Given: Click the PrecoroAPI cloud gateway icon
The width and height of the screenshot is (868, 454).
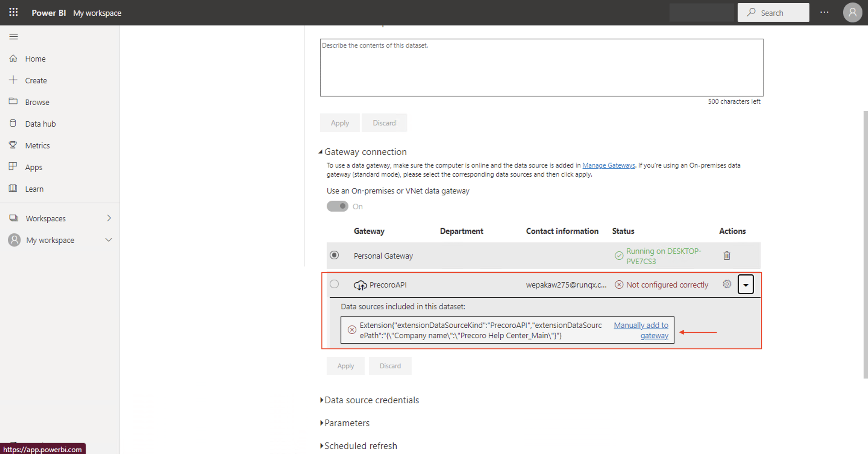Looking at the screenshot, I should click(x=360, y=285).
